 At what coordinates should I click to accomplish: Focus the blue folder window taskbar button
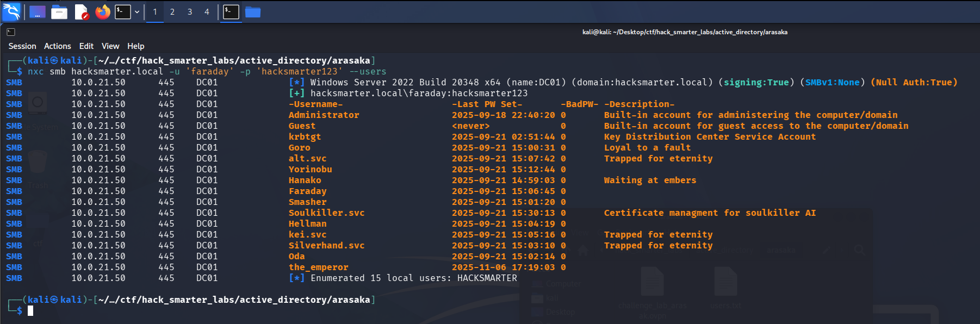253,11
